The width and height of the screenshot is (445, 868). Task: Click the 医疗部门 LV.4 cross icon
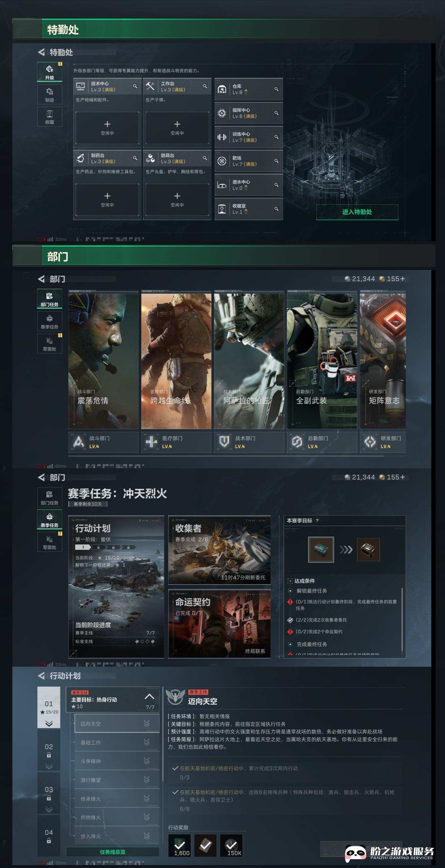pyautogui.click(x=151, y=442)
